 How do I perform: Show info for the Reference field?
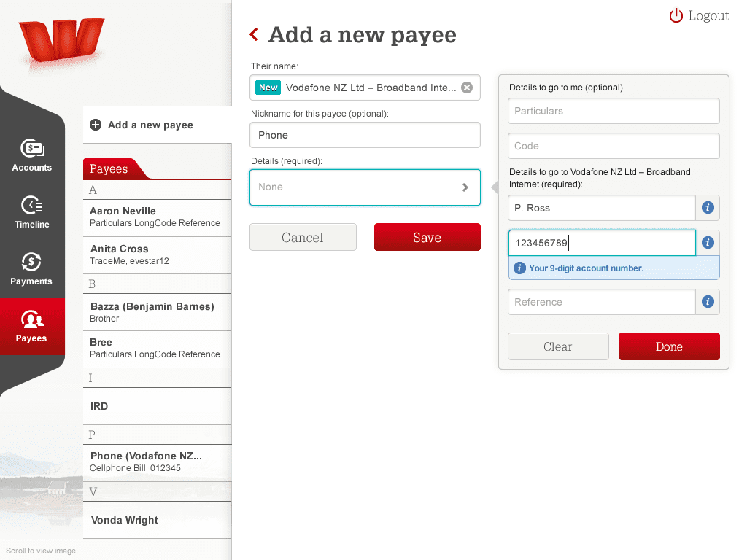point(708,301)
